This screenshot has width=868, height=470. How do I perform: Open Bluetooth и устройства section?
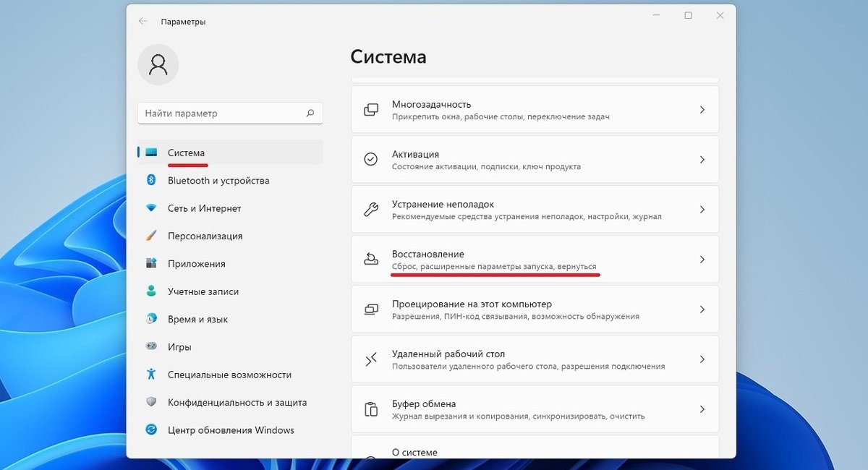[230, 180]
